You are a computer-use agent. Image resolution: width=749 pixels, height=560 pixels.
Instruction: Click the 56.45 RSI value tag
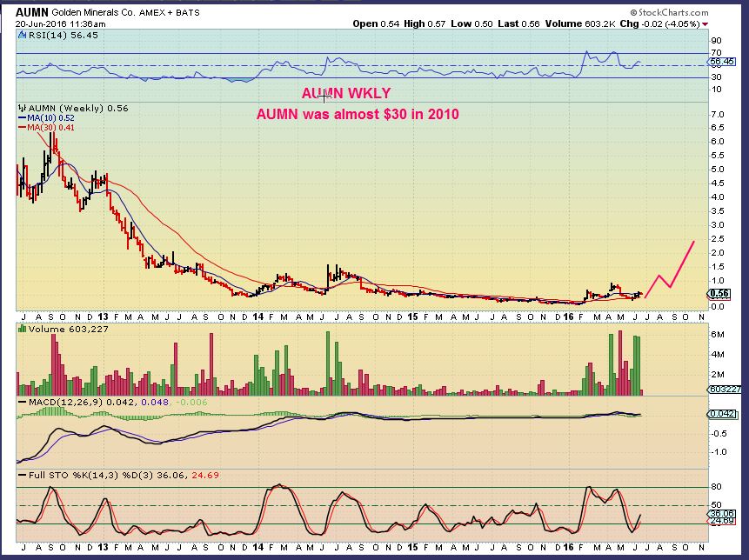(721, 62)
